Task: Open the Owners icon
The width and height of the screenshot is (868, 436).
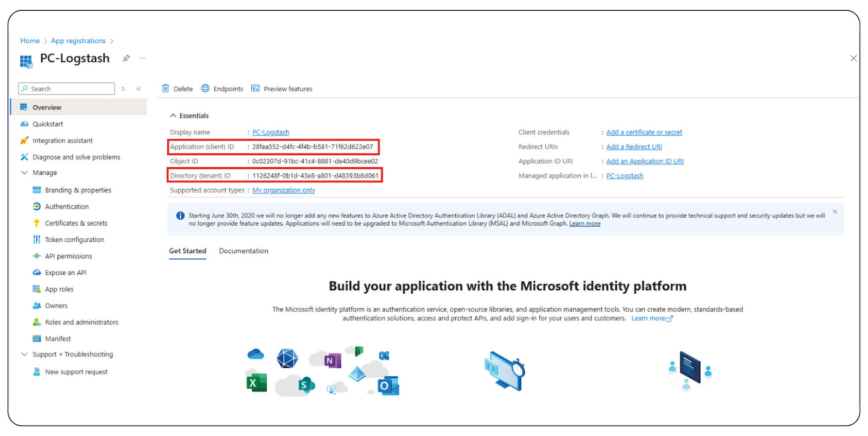Action: [37, 305]
